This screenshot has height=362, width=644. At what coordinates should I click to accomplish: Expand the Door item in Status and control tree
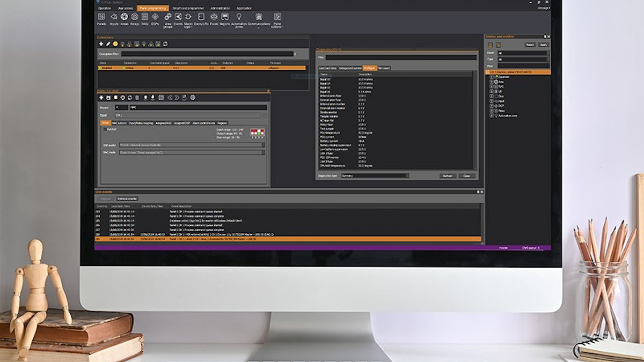pyautogui.click(x=492, y=96)
